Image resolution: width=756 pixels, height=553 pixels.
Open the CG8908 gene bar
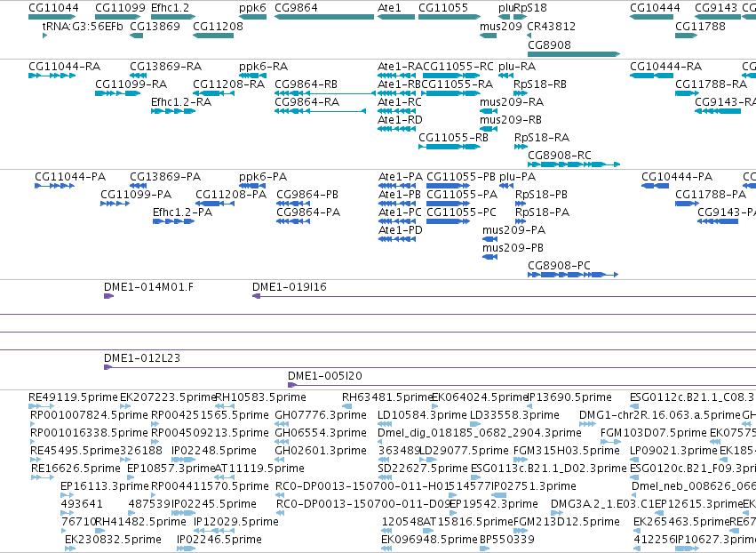point(574,54)
